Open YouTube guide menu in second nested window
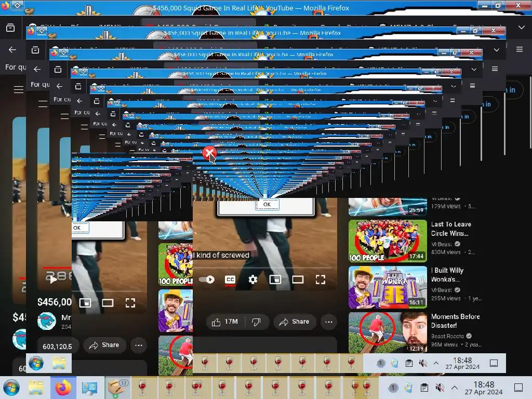The height and width of the screenshot is (399, 532). click(43, 104)
